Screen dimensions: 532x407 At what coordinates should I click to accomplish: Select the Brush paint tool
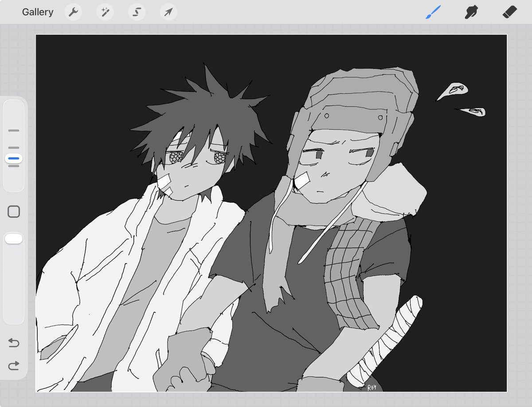pyautogui.click(x=433, y=12)
